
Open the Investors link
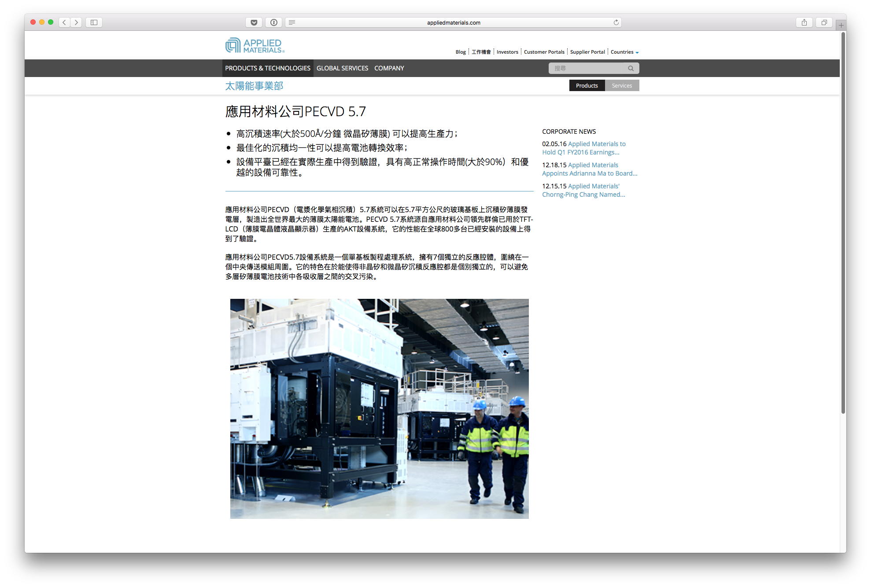click(507, 52)
